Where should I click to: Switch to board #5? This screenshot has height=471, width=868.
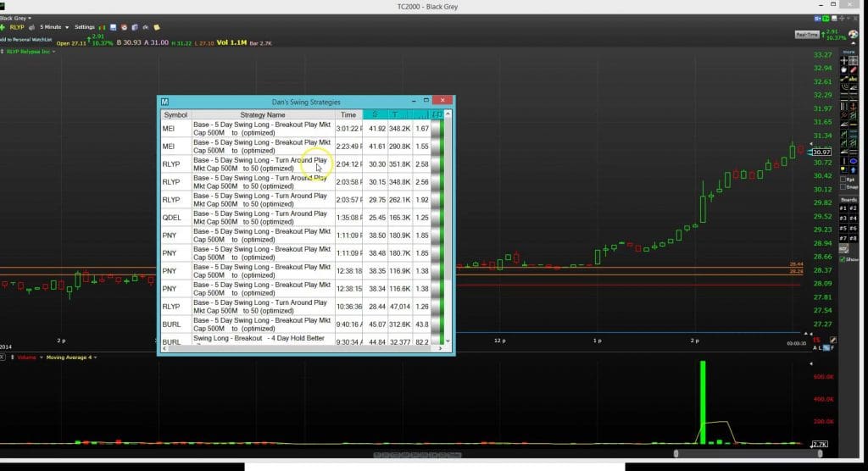(843, 228)
